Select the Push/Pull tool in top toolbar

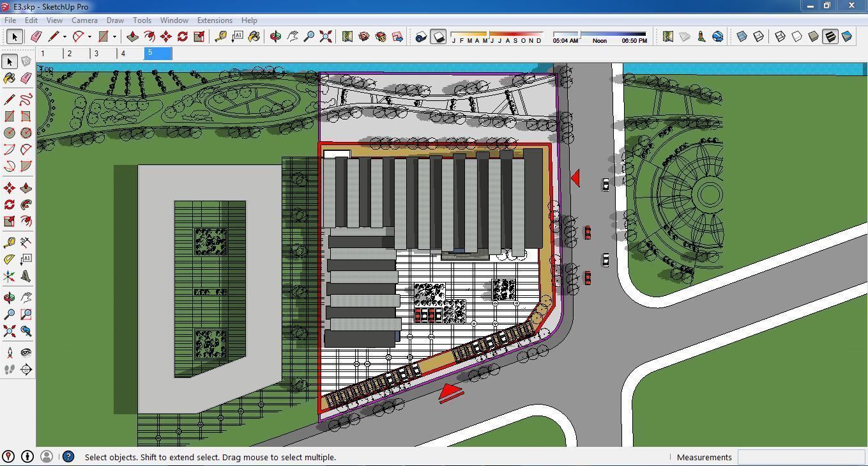coord(133,36)
